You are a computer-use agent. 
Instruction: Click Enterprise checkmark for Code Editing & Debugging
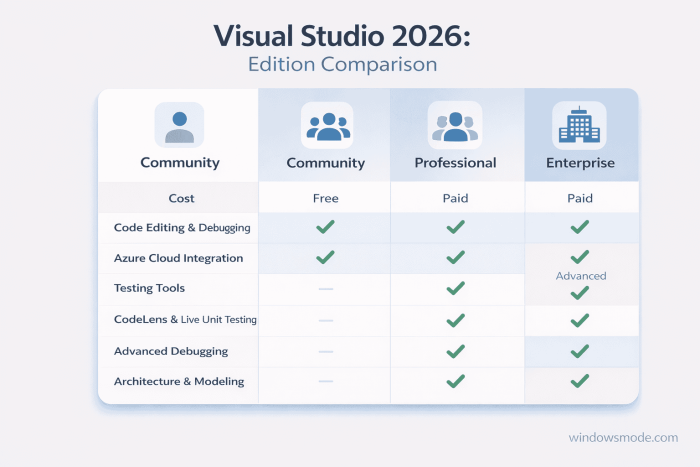coord(579,227)
